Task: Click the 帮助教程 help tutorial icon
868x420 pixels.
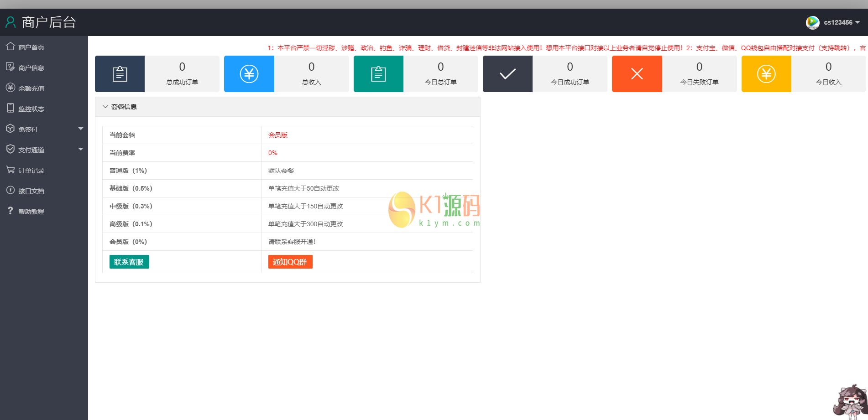Action: click(10, 211)
